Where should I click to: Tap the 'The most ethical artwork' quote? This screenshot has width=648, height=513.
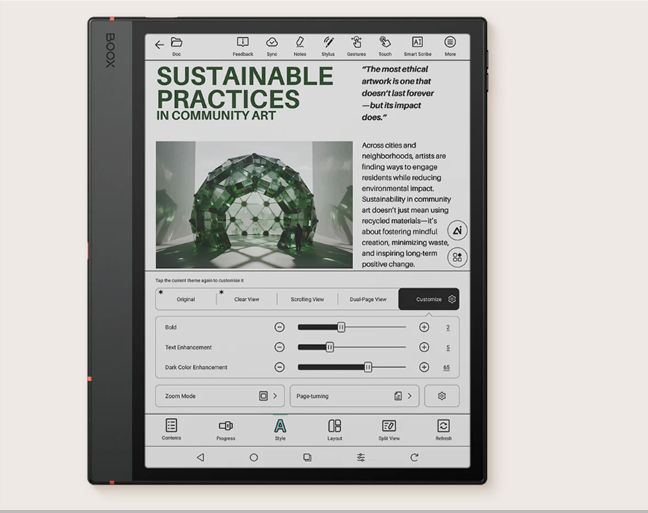(398, 93)
